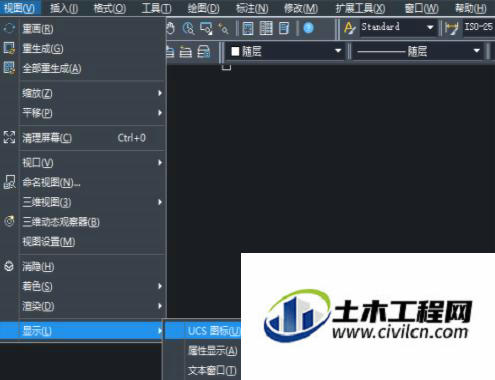
Task: Select UCS 图标(U) submenu entry
Action: coord(203,331)
